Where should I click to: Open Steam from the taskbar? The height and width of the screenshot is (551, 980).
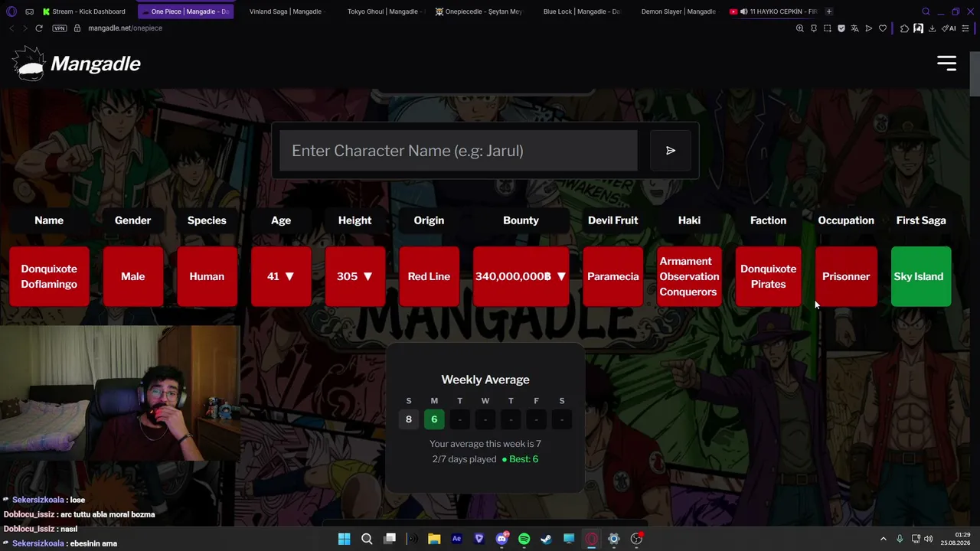click(546, 539)
